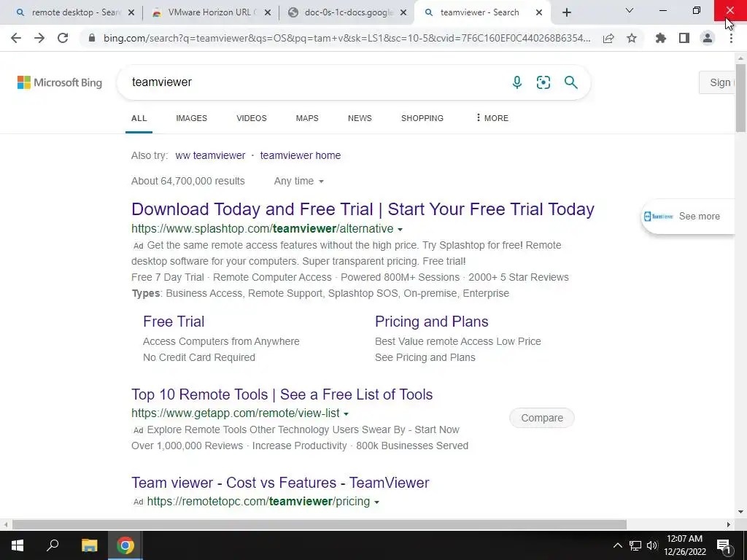Viewport: 747px width, 560px height.
Task: Open the extensions puzzle icon
Action: click(x=660, y=38)
